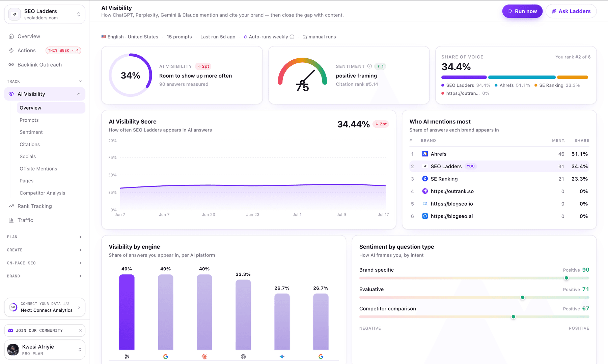Click the '15 prompts' text
Image resolution: width=608 pixels, height=364 pixels.
tap(179, 37)
